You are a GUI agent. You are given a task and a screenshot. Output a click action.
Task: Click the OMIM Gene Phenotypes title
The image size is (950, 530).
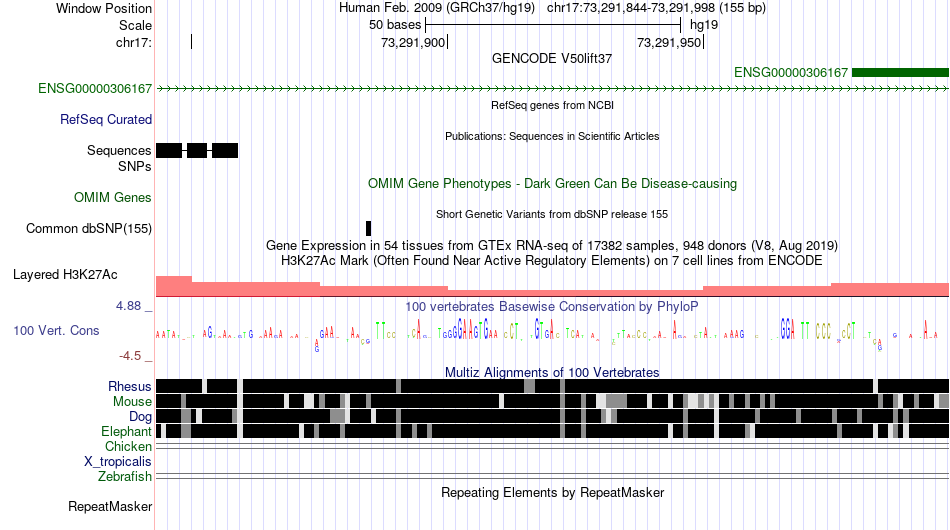(x=552, y=184)
